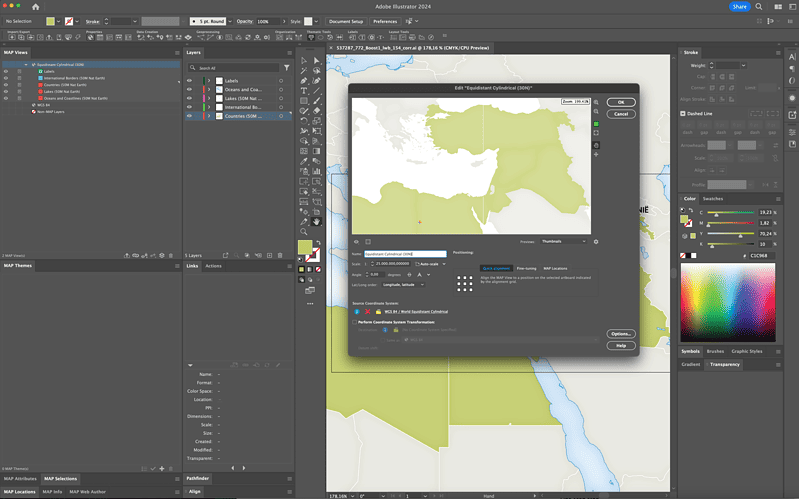Screen dimensions: 799x499
Task: Click the yellow folder coordinate system icon
Action: (378, 311)
